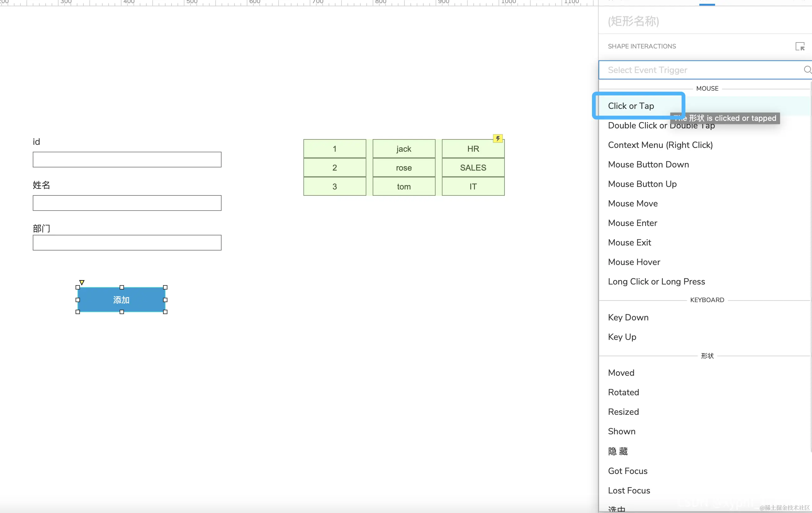Click the interaction lightning badge on the repeater
The height and width of the screenshot is (513, 812).
pyautogui.click(x=497, y=138)
